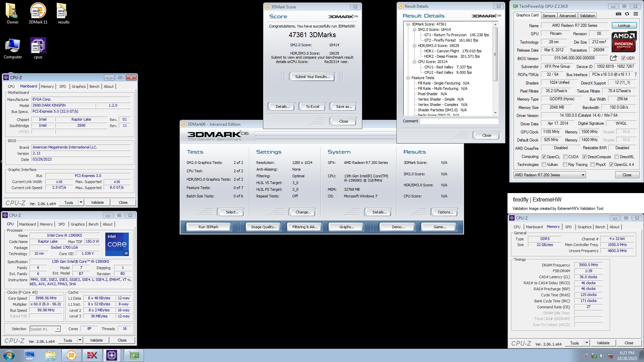Click the Filtering & AA button

(305, 227)
